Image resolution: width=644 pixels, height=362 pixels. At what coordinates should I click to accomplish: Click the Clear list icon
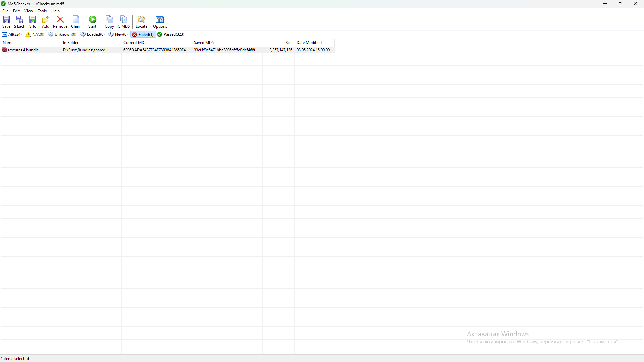[x=76, y=22]
